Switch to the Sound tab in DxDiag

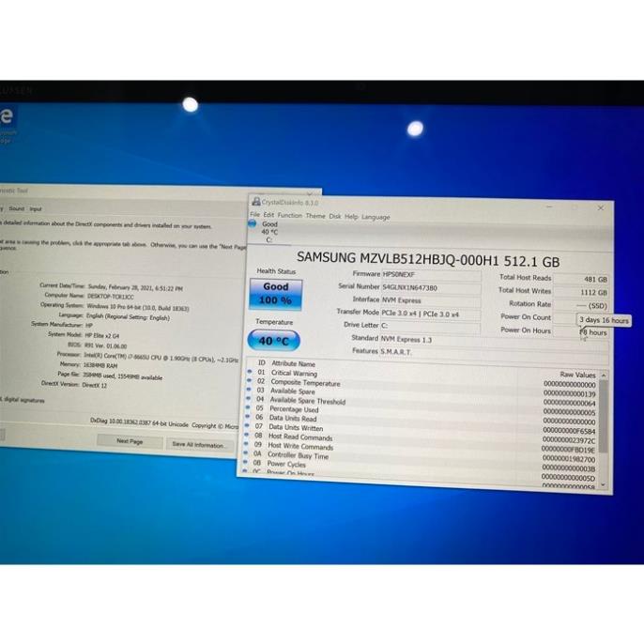click(x=16, y=208)
